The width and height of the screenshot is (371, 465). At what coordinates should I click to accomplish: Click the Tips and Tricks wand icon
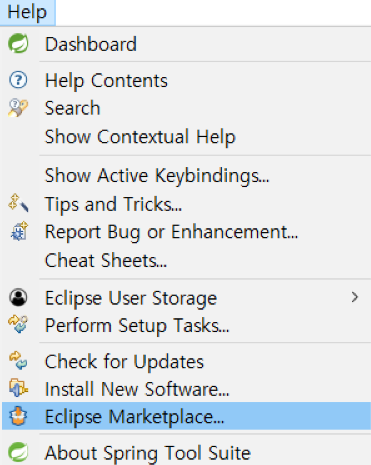[18, 203]
